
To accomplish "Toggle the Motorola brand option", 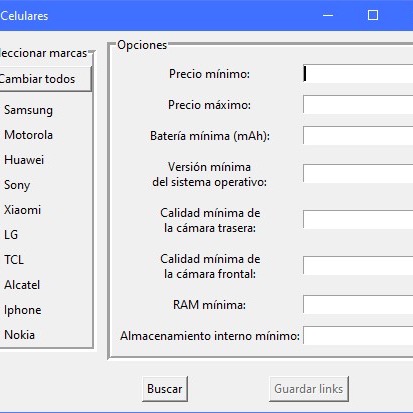I will (28, 135).
